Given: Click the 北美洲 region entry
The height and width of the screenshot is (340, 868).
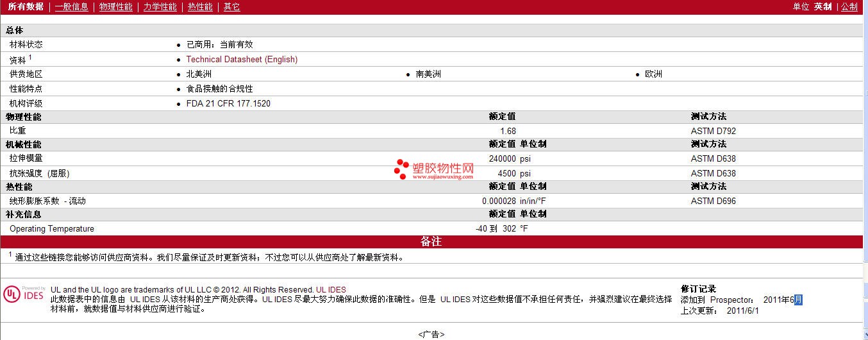Looking at the screenshot, I should (199, 74).
